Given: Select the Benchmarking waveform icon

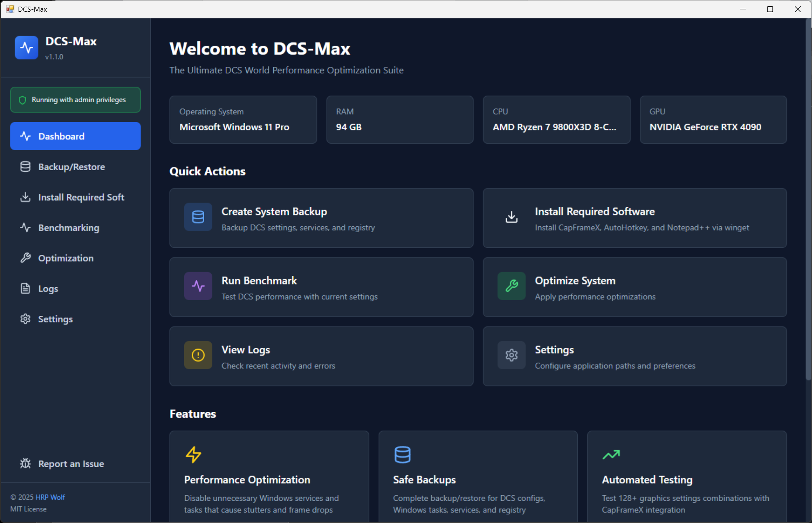Looking at the screenshot, I should pyautogui.click(x=25, y=228).
